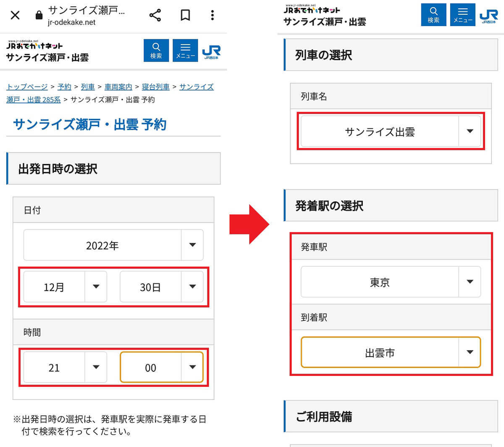504x447 pixels.
Task: Follow the トップページ breadcrumb link
Action: coord(27,87)
